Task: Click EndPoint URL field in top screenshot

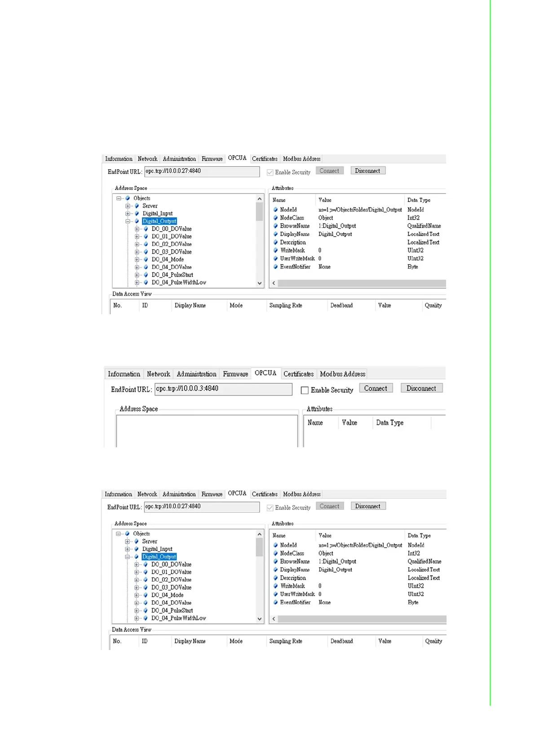Action: [x=202, y=171]
